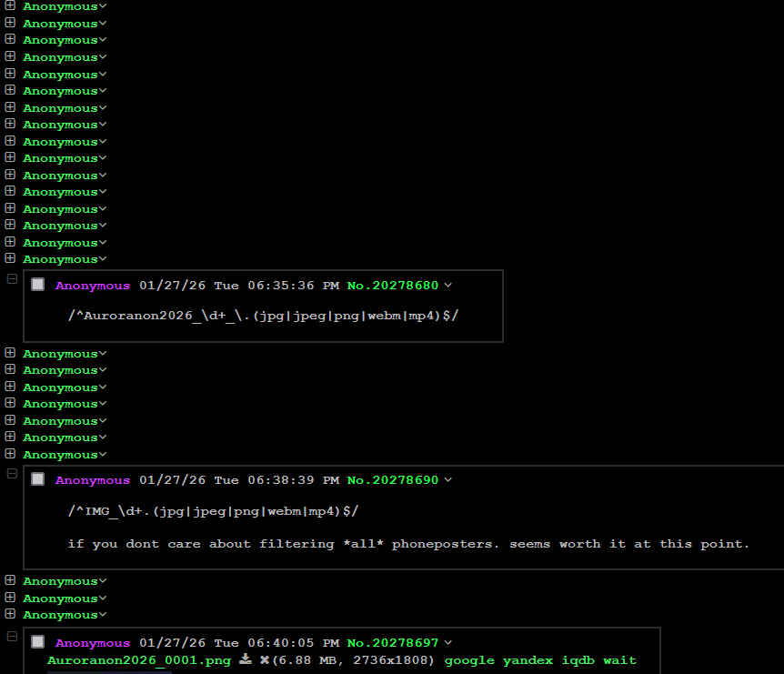This screenshot has height=674, width=784.
Task: Search the image on iqdb
Action: (578, 660)
